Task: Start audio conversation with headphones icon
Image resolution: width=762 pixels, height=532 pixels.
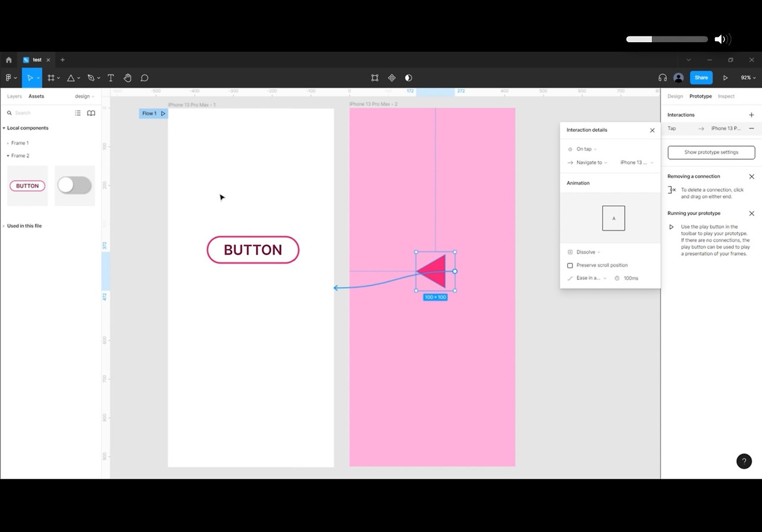Action: click(x=663, y=78)
